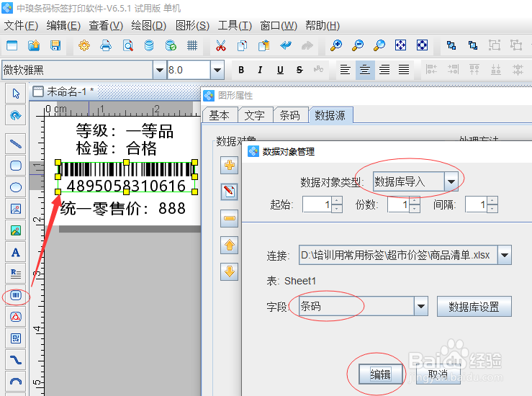The height and width of the screenshot is (396, 532).
Task: Click the Print icon
Action: point(106,45)
